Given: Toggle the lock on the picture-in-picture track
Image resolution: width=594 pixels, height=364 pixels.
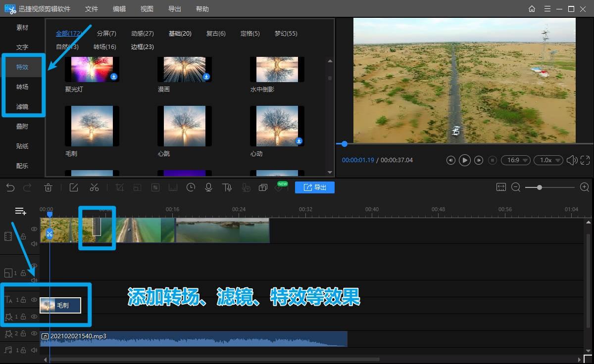Looking at the screenshot, I should 23,273.
